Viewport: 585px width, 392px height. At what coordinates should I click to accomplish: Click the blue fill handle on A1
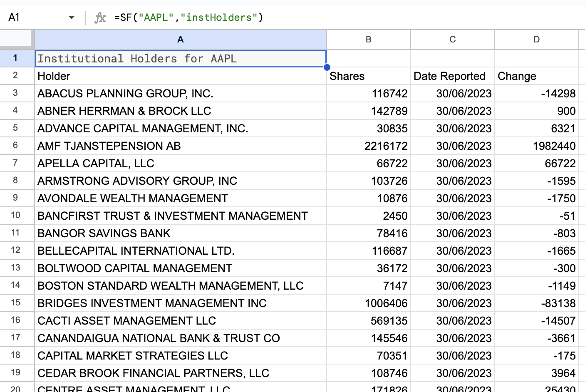(x=327, y=67)
